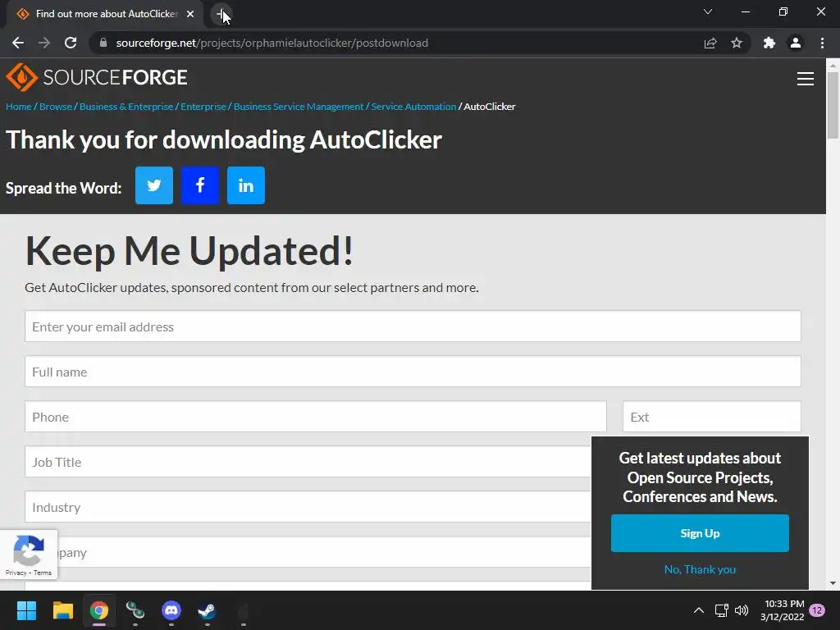
Task: Open Business Service Management breadcrumb
Action: pyautogui.click(x=299, y=107)
